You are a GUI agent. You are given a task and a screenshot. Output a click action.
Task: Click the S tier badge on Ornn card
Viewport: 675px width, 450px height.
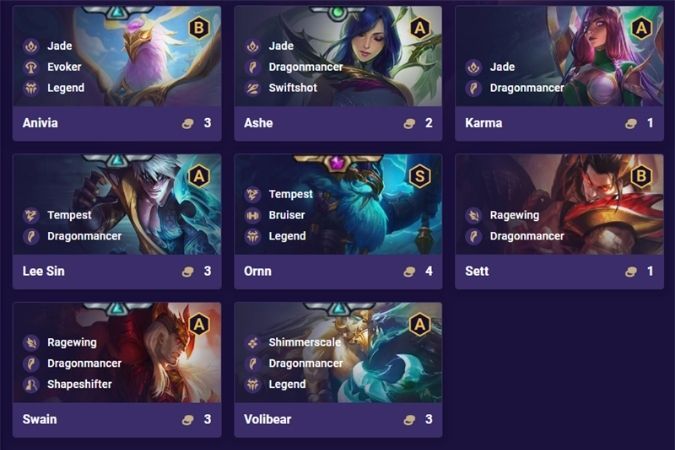click(x=420, y=176)
